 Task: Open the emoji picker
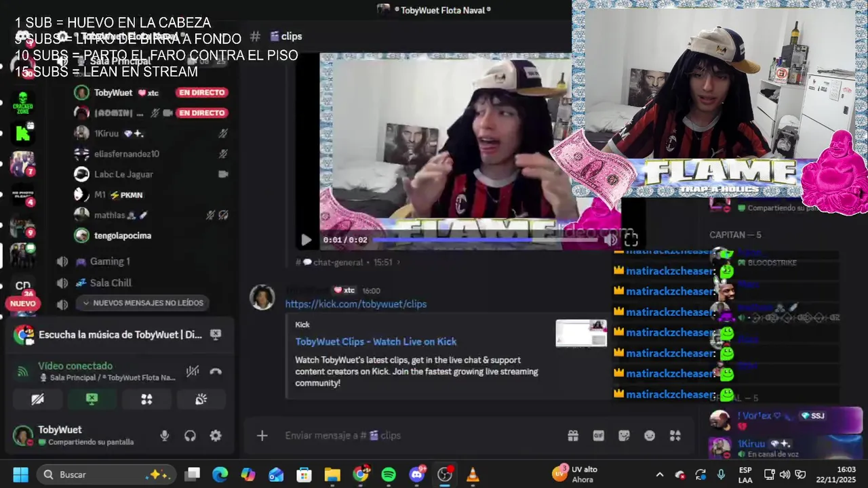point(650,436)
